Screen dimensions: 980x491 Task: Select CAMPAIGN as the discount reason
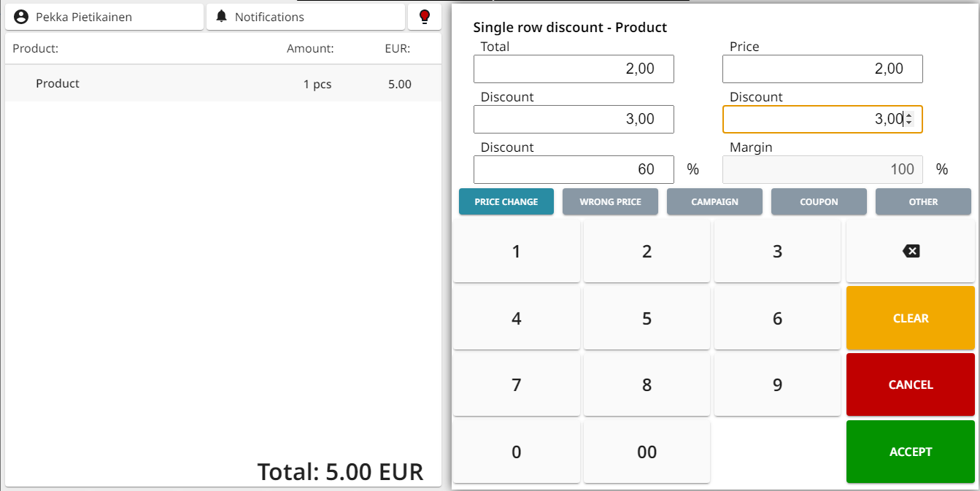pyautogui.click(x=714, y=201)
